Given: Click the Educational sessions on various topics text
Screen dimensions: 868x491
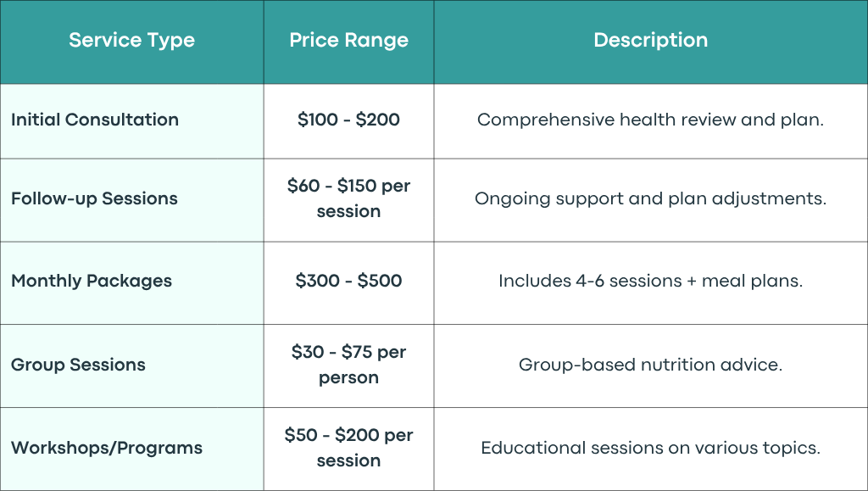Looking at the screenshot, I should click(x=650, y=448).
